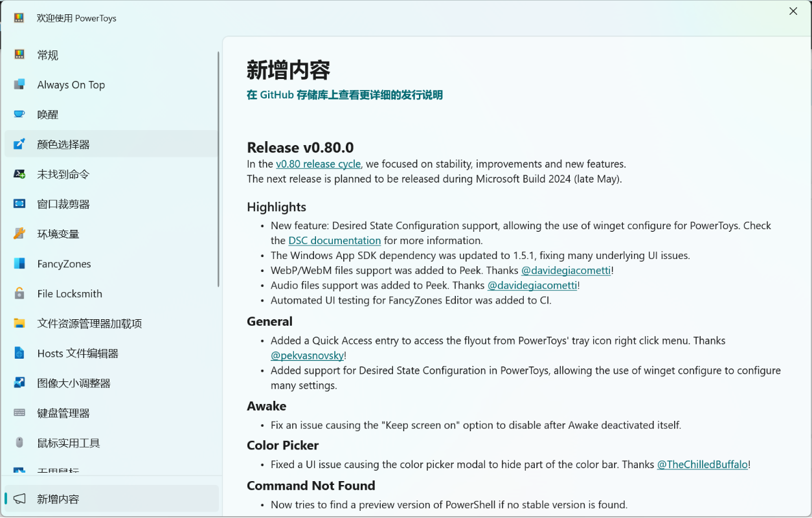Click the 常规 icon in sidebar

[19, 54]
